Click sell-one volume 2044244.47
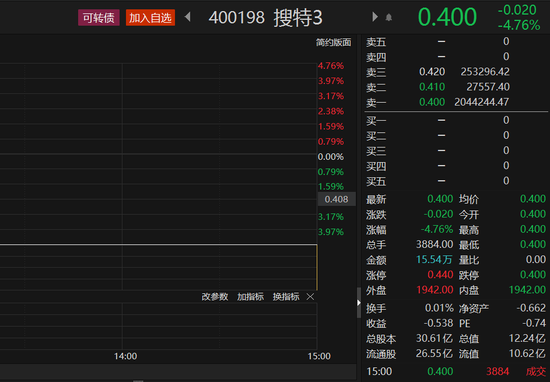Viewport: 550px width, 382px height. pos(482,102)
